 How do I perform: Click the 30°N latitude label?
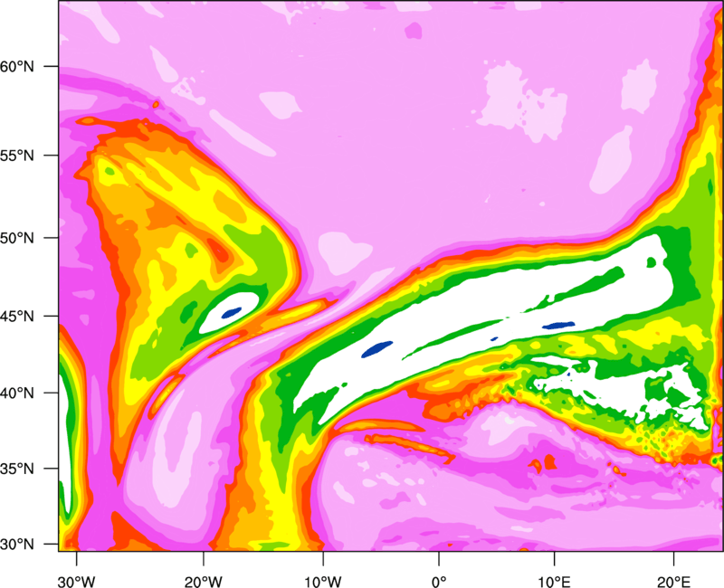click(x=17, y=545)
